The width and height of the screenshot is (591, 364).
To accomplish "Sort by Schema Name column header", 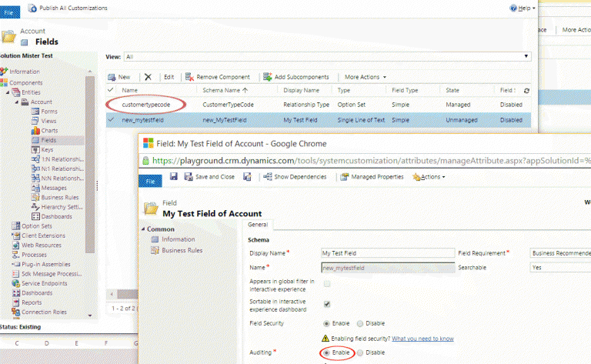I will pyautogui.click(x=225, y=91).
